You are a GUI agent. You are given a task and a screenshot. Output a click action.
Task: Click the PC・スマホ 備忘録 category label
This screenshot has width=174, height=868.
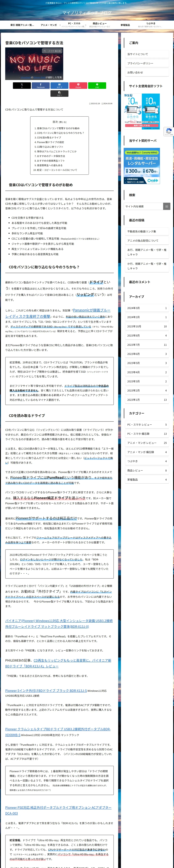(x=52, y=51)
